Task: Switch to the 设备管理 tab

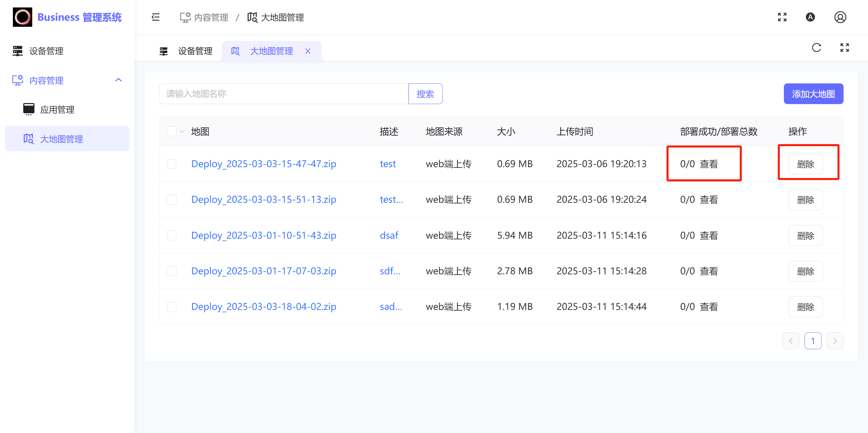Action: [x=194, y=51]
